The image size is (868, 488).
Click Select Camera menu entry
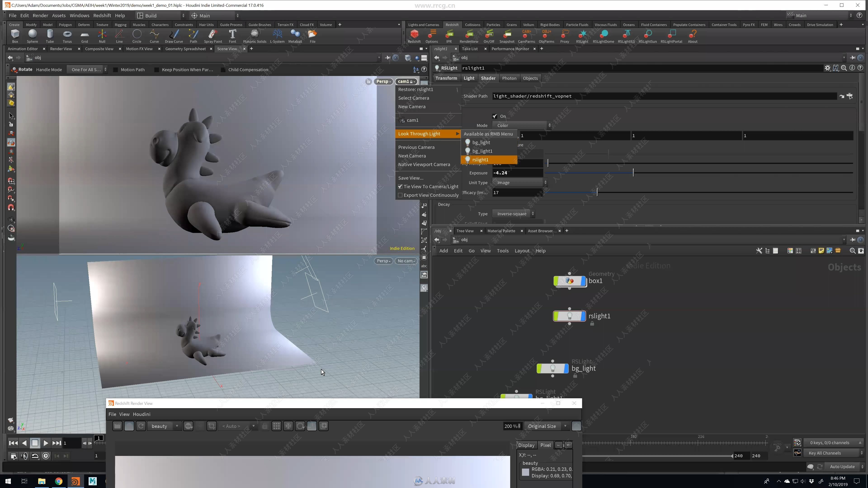[x=413, y=98]
